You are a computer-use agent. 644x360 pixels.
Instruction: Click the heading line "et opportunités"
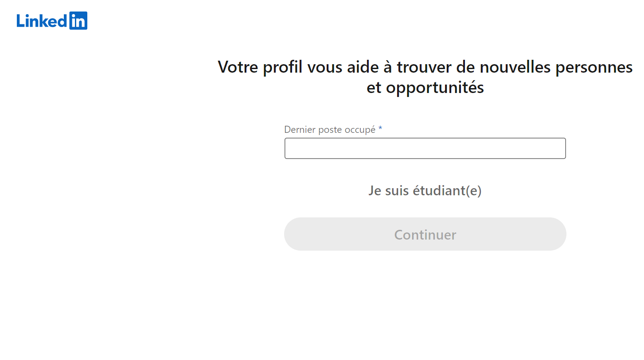[425, 87]
